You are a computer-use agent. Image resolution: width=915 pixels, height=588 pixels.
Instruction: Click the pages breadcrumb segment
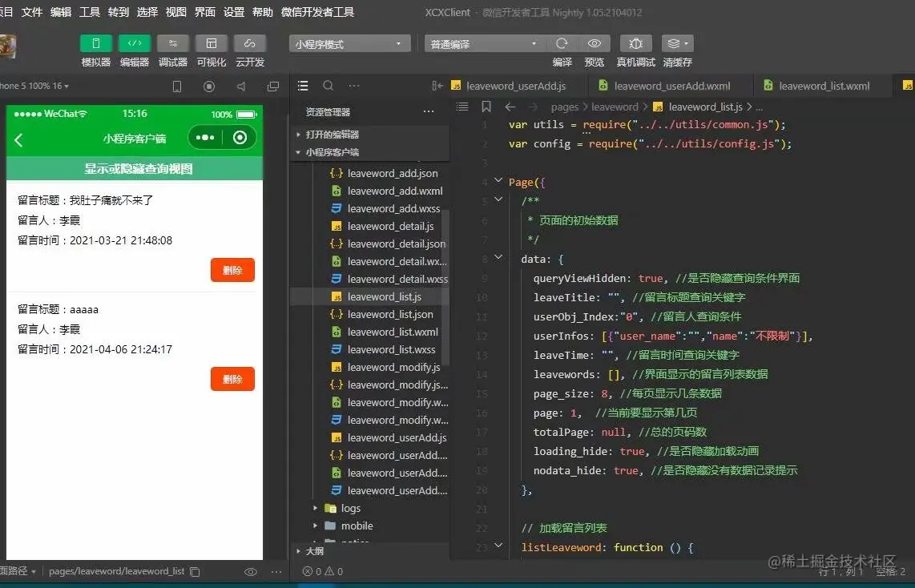pyautogui.click(x=564, y=107)
